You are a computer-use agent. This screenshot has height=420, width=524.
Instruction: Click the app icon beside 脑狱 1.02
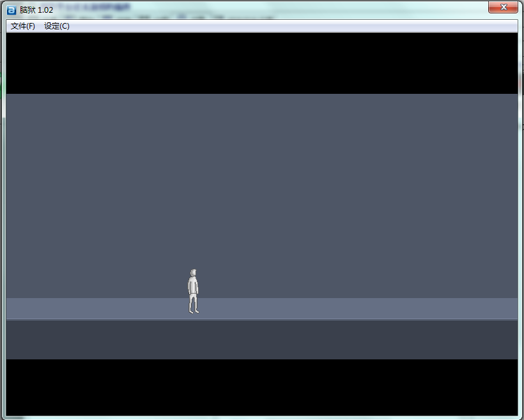pos(12,10)
